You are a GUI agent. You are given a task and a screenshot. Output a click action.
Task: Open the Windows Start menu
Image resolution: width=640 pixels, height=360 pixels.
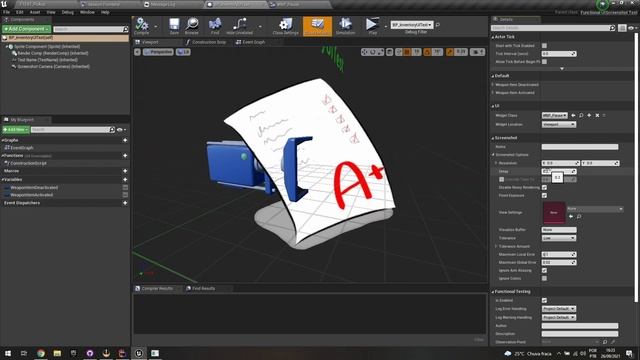click(x=8, y=353)
